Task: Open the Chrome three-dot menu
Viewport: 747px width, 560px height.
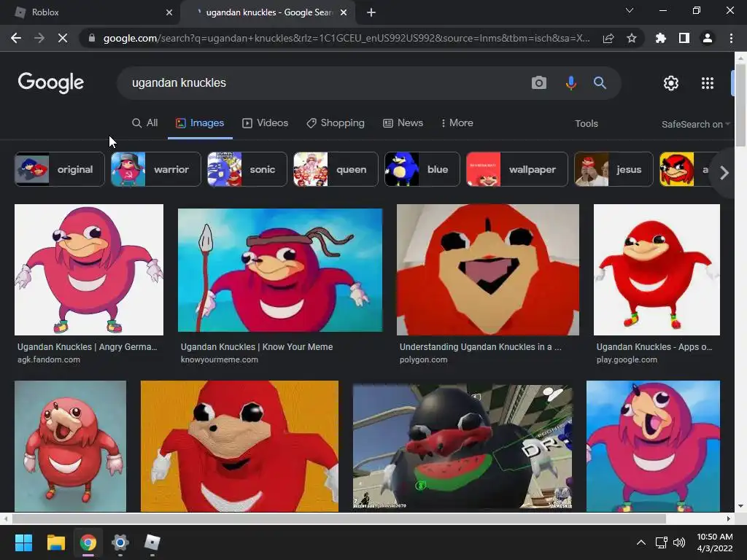Action: pyautogui.click(x=731, y=38)
